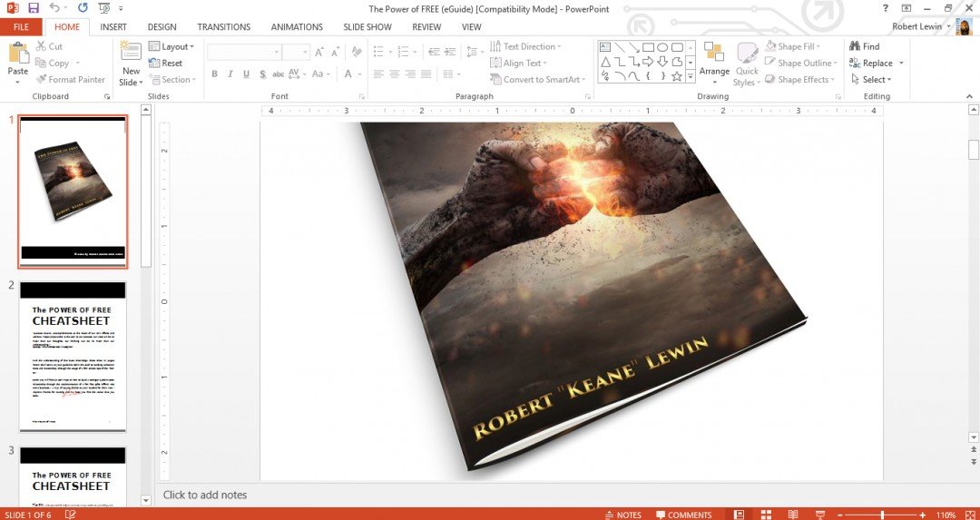Viewport: 980px width, 520px height.
Task: Customize Quick Access Toolbar dropdown
Action: pos(121,8)
